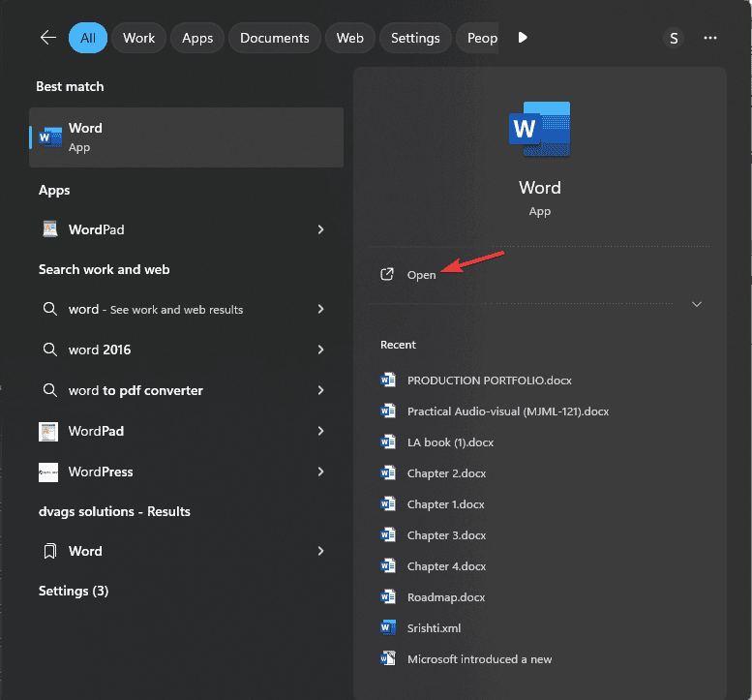Open LA book (1).docx recent file

pos(450,442)
